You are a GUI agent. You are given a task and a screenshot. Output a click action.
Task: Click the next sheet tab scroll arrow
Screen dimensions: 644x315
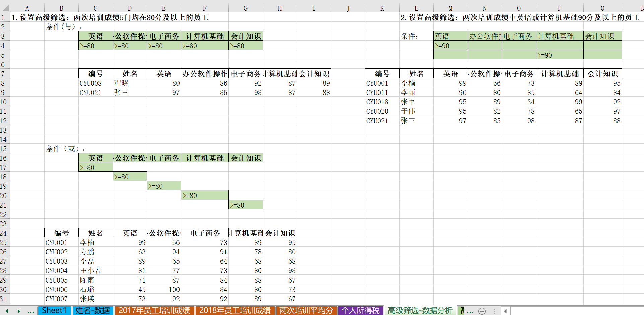pyautogui.click(x=19, y=311)
